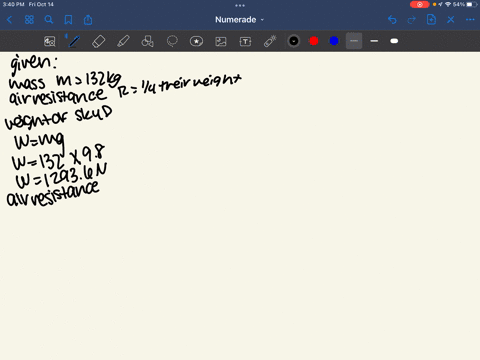Select the medium stroke width

pos(374,41)
